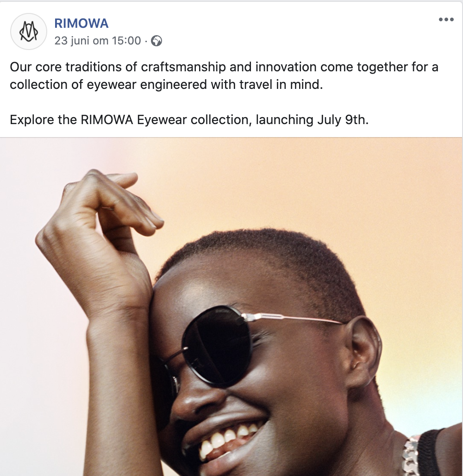
Task: Open the three-dot post options menu
Action: (x=446, y=20)
